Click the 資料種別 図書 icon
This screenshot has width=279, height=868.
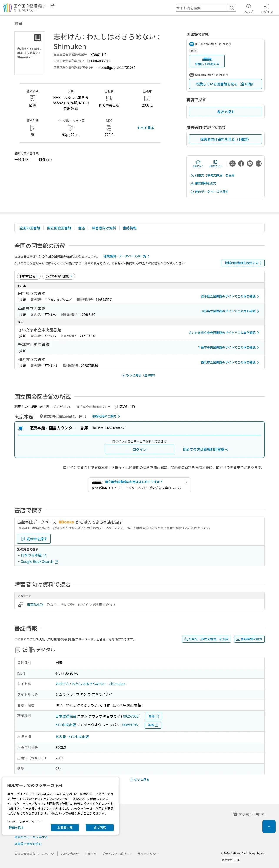pyautogui.click(x=33, y=98)
